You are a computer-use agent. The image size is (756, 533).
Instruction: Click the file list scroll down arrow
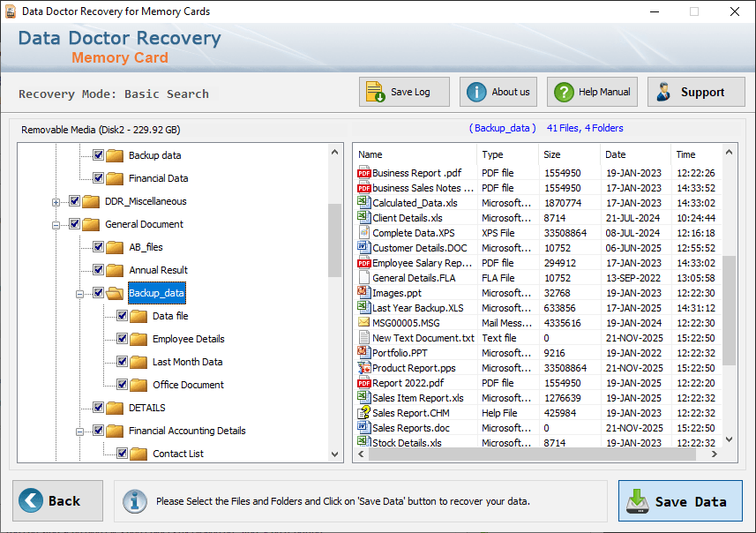(x=729, y=439)
